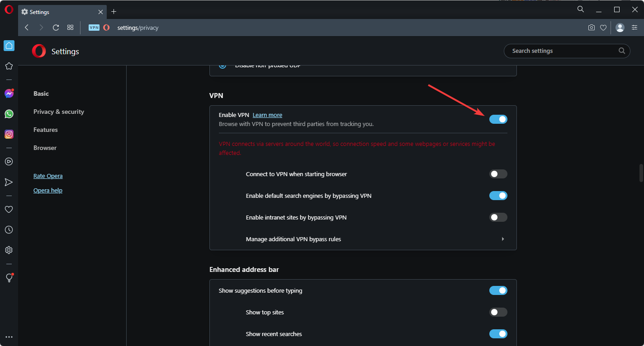Open Privacy & security section
644x346 pixels.
(x=59, y=112)
